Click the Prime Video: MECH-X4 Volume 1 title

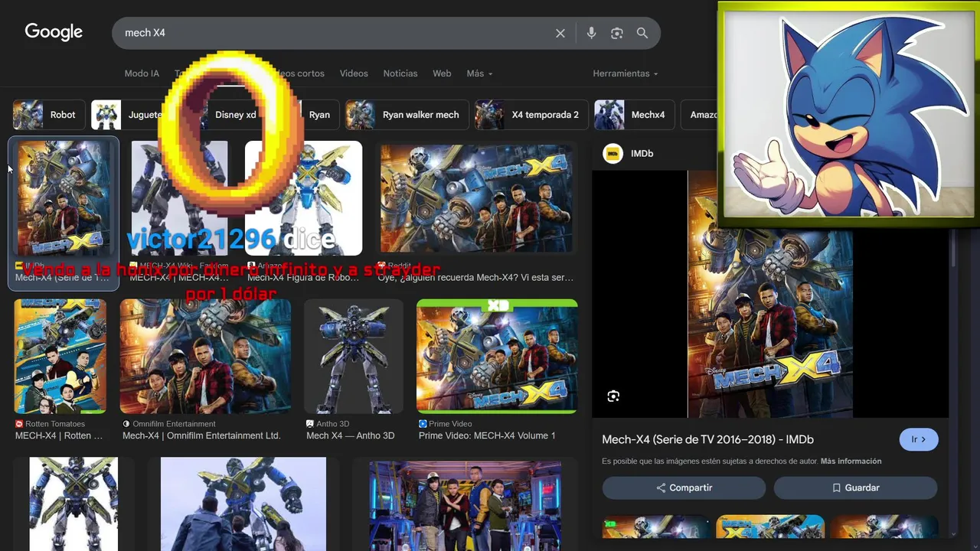487,435
